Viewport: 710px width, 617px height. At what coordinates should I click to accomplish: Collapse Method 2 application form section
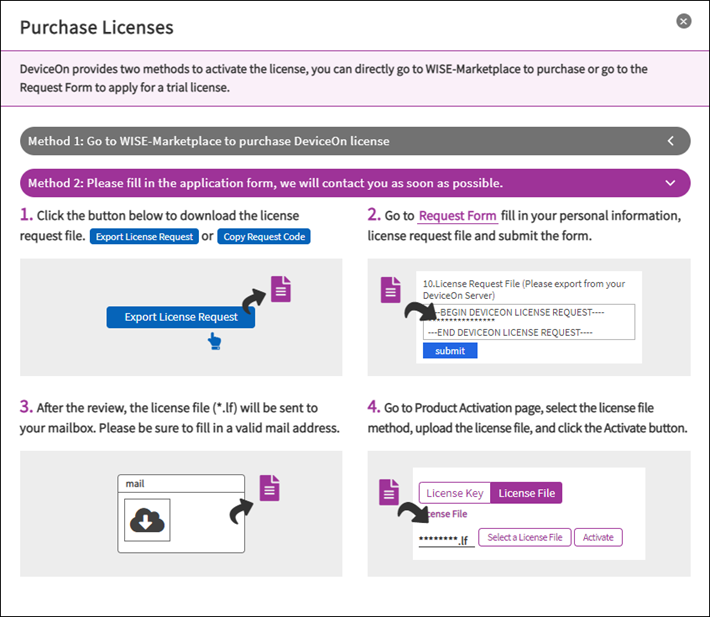(x=670, y=183)
